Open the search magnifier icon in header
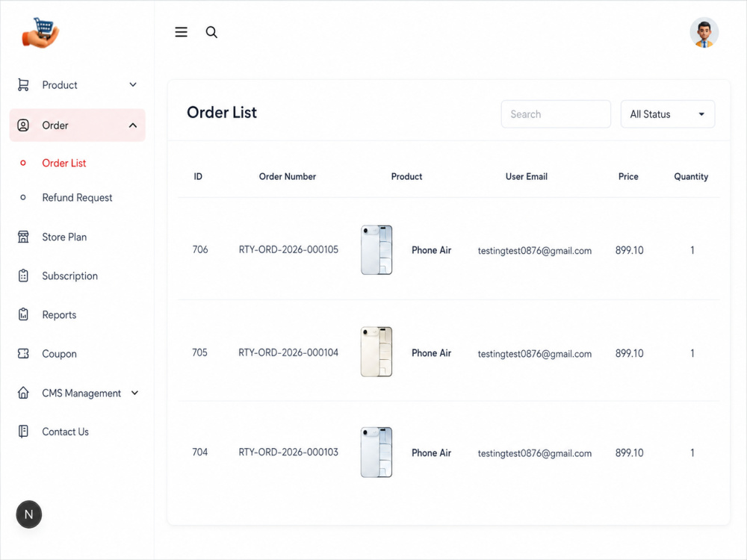This screenshot has height=560, width=747. [x=211, y=32]
